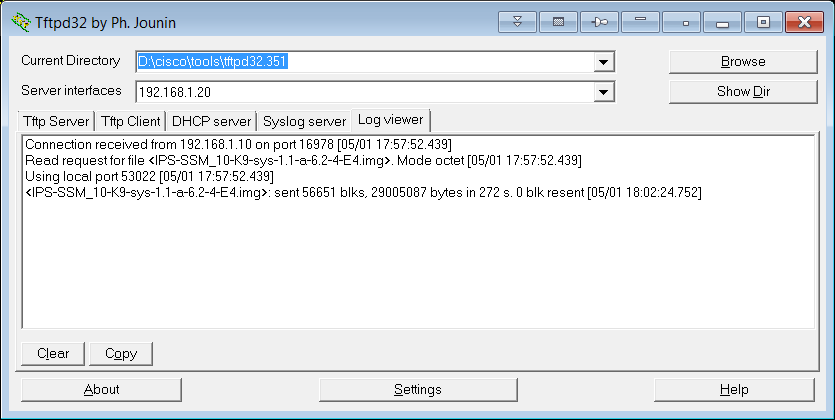Copy the log with the Copy button

tap(121, 353)
